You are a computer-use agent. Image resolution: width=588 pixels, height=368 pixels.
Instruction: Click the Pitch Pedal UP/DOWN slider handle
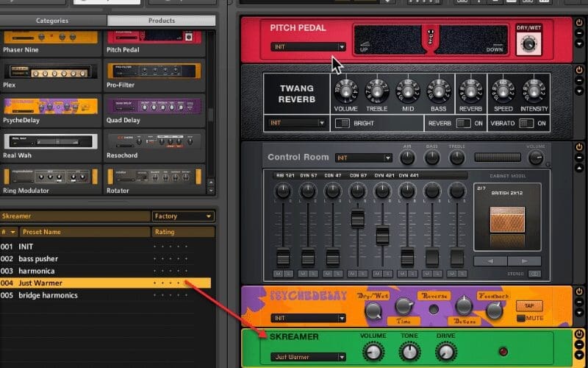[x=430, y=40]
